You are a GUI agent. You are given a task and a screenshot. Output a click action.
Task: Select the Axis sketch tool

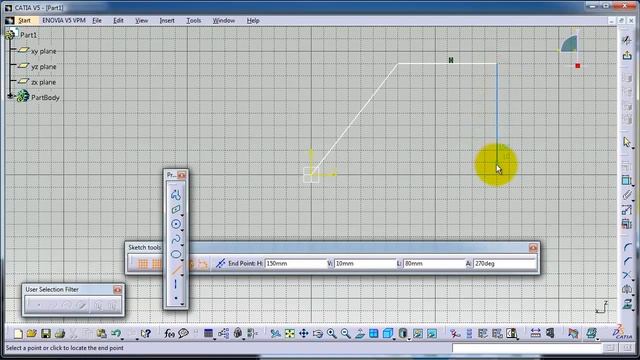pyautogui.click(x=176, y=284)
